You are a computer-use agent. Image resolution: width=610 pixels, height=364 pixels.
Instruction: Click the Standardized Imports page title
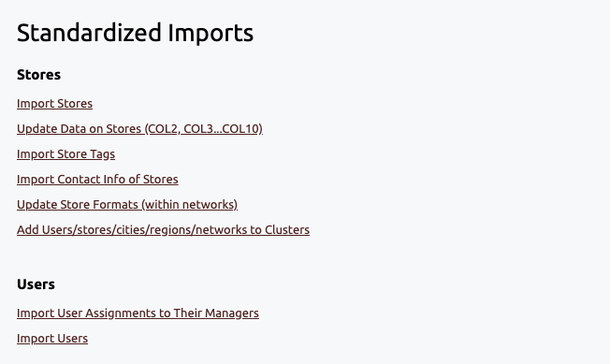(x=135, y=33)
